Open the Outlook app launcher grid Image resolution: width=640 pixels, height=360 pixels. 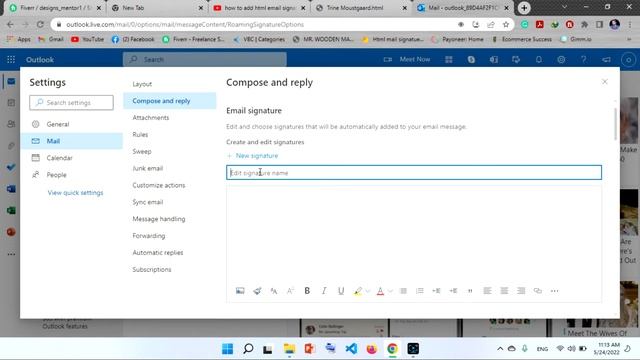point(11,60)
